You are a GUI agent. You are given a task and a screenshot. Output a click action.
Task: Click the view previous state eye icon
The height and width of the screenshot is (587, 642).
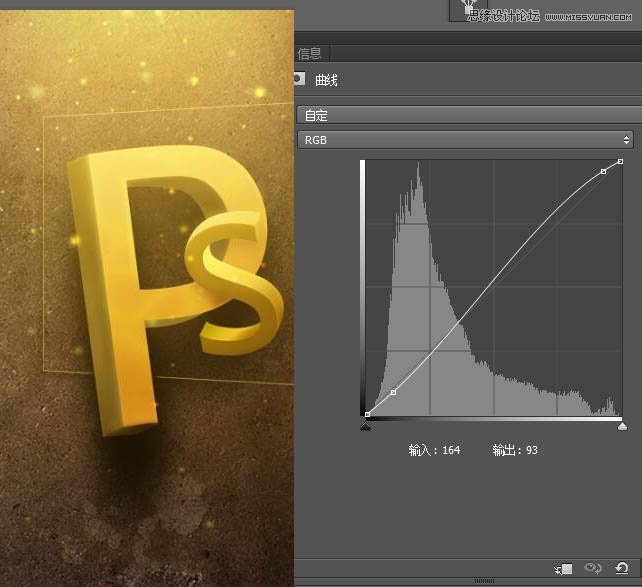click(x=592, y=568)
